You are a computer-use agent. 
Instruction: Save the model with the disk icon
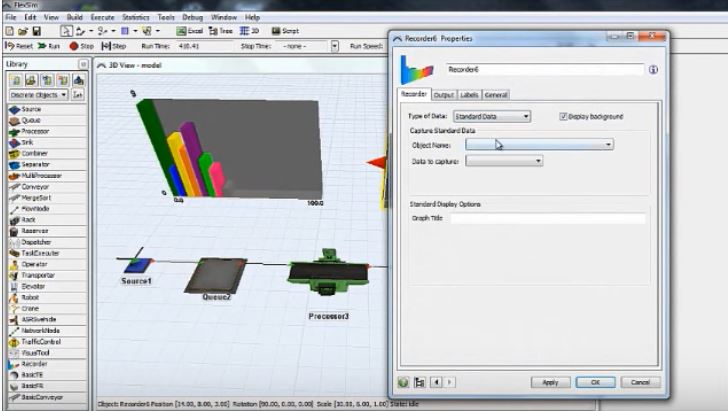pos(36,31)
